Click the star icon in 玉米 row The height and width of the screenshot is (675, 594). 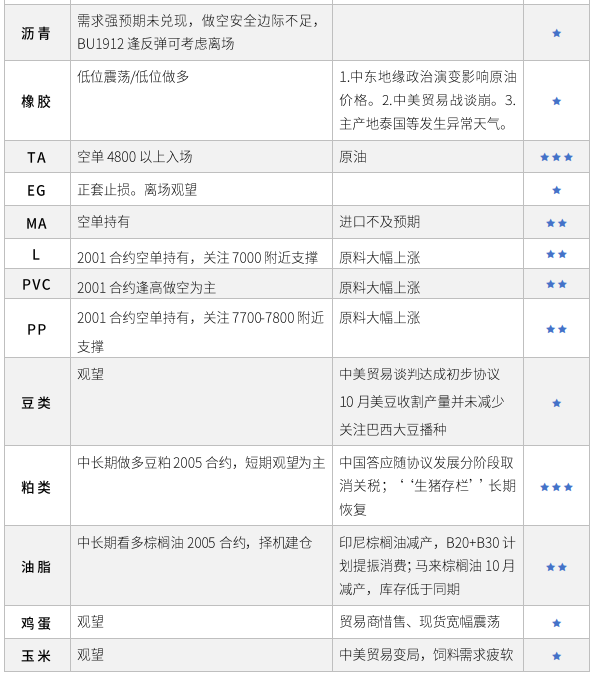coord(556,656)
